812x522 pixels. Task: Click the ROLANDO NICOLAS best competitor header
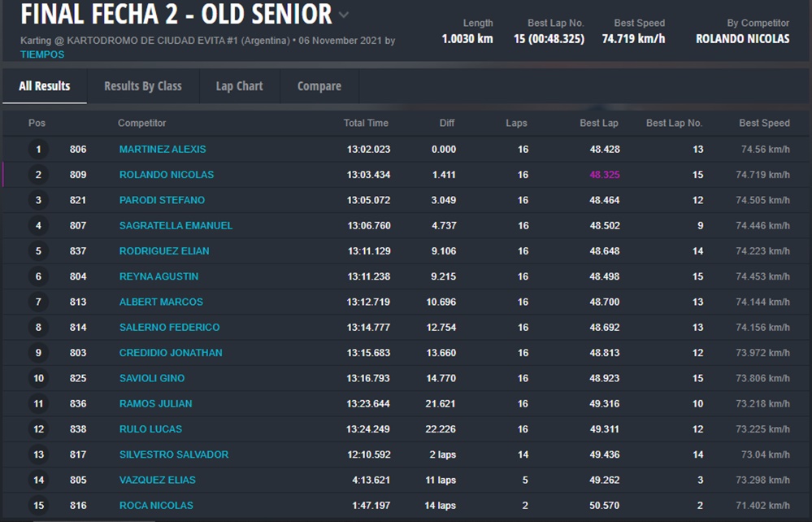pos(742,39)
